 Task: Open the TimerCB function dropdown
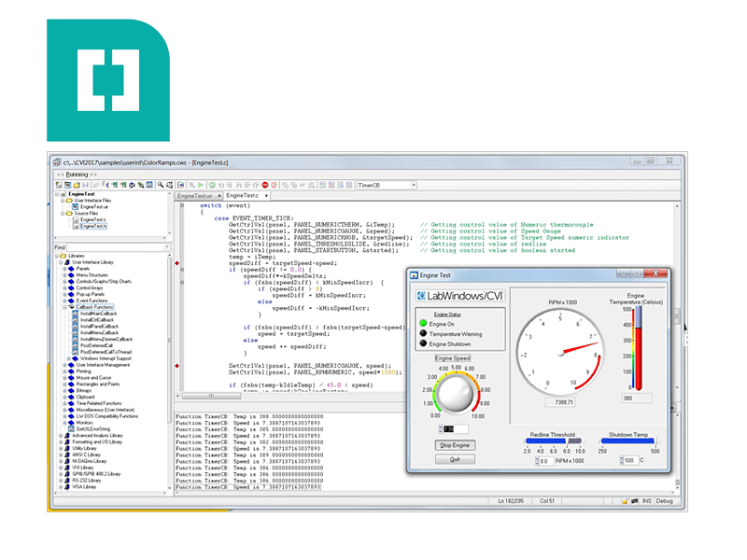(413, 185)
